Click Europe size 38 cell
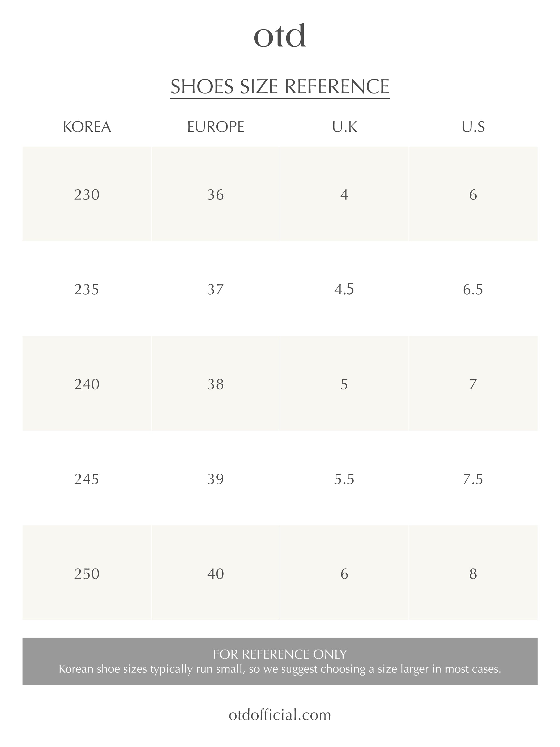Viewport: 560px width, 747px height. tap(216, 384)
